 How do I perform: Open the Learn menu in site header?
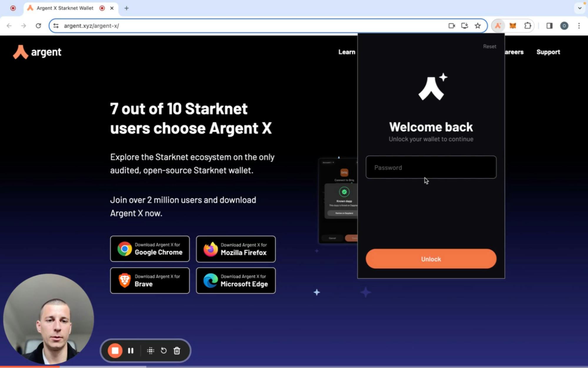[347, 52]
